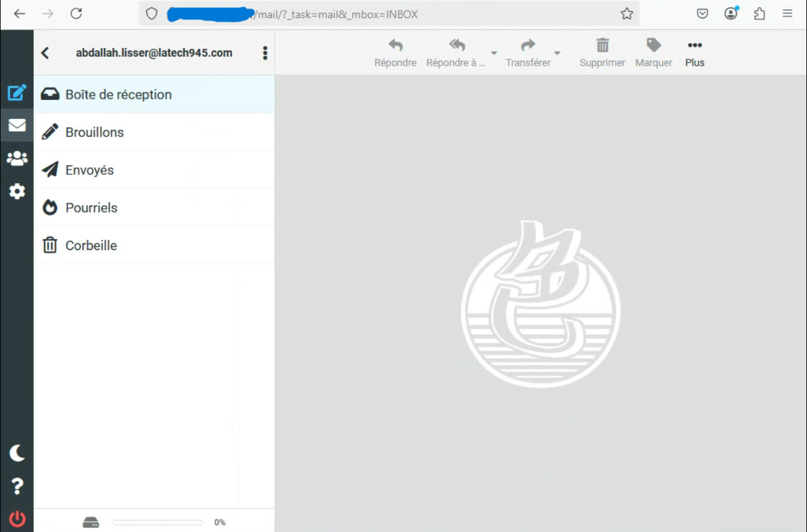This screenshot has width=807, height=532.
Task: Log out using the red power icon
Action: tap(17, 518)
